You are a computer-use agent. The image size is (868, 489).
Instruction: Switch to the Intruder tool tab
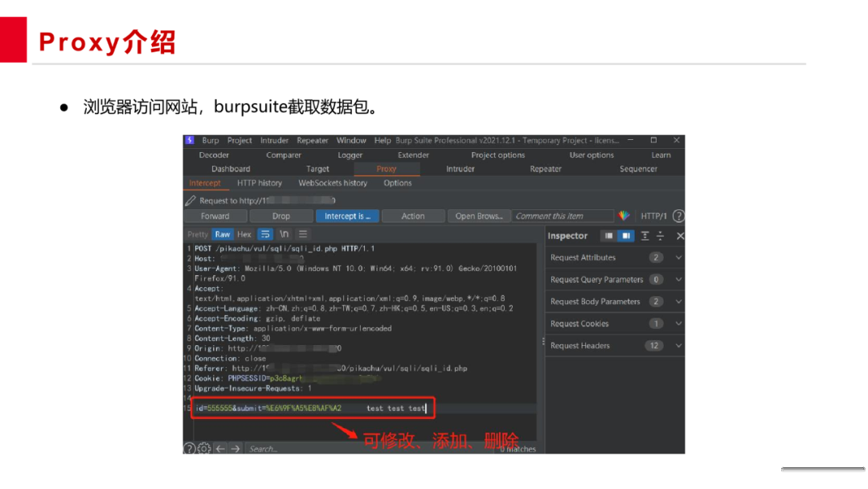click(460, 169)
